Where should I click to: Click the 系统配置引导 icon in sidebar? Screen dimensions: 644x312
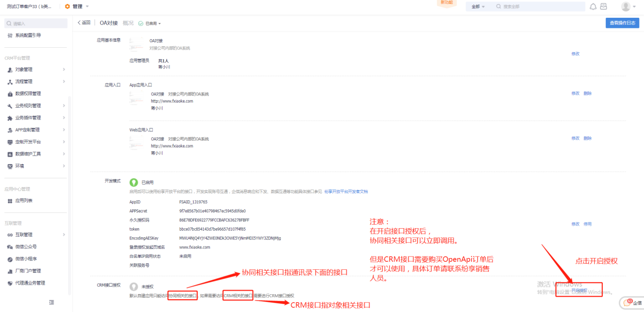(x=10, y=36)
